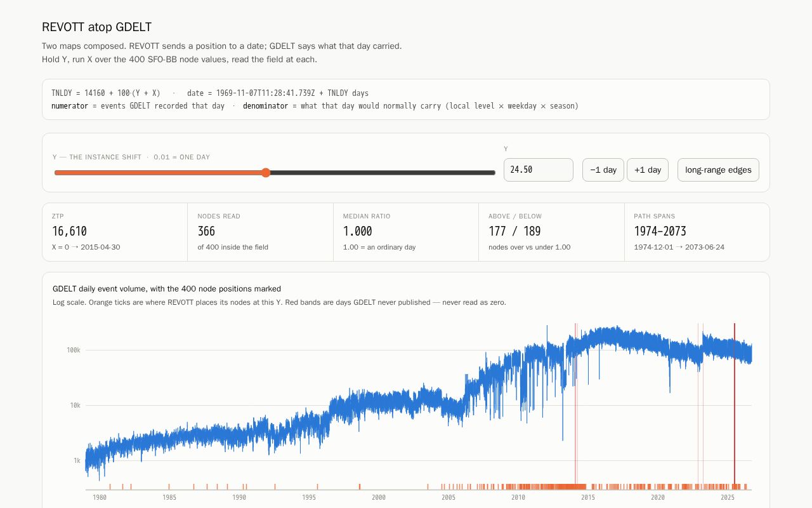Click the TNLDY formula text line
812x508 pixels.
pyautogui.click(x=210, y=93)
